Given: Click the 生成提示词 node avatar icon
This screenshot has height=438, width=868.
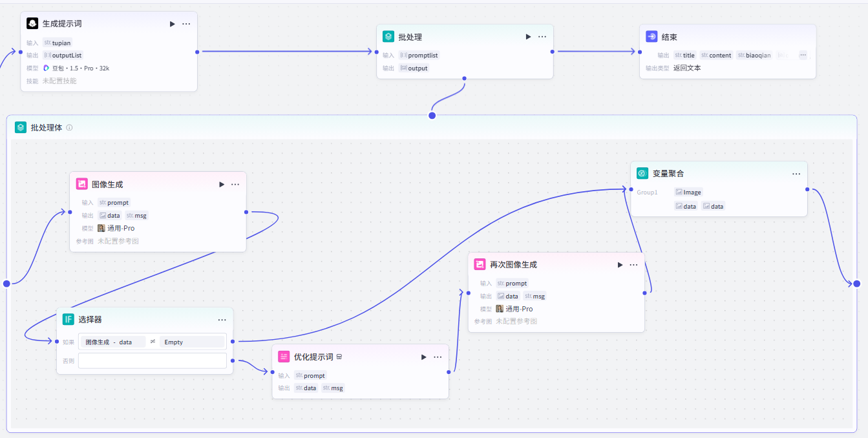Looking at the screenshot, I should (x=32, y=23).
